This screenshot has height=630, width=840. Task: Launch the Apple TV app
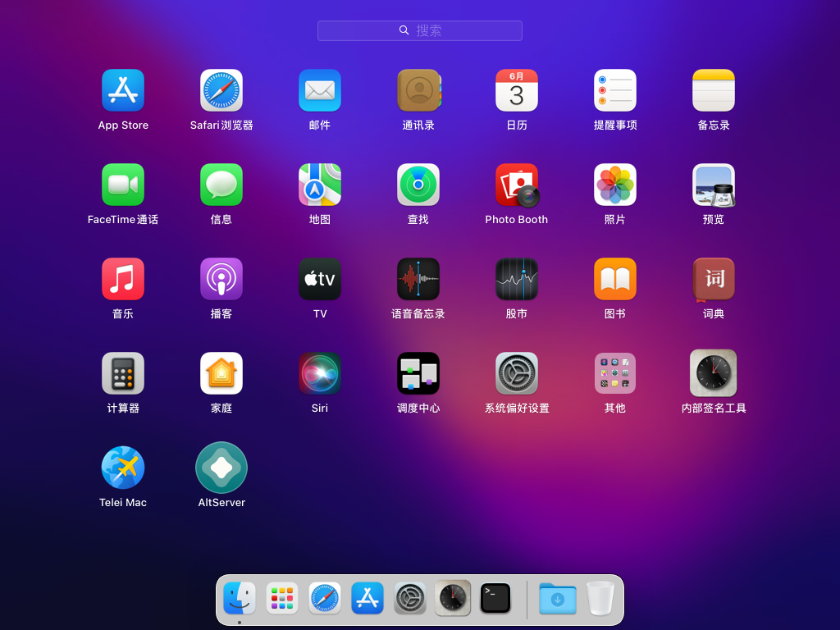pos(320,279)
